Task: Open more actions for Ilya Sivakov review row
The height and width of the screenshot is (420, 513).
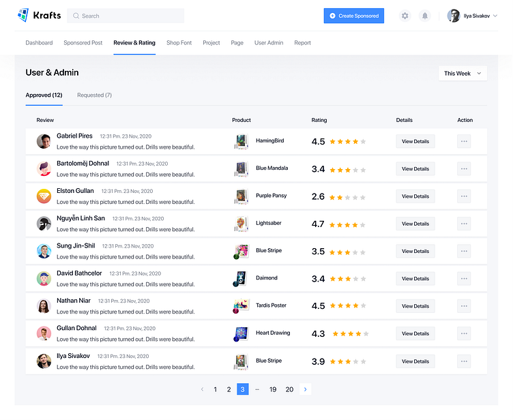Action: (x=464, y=361)
